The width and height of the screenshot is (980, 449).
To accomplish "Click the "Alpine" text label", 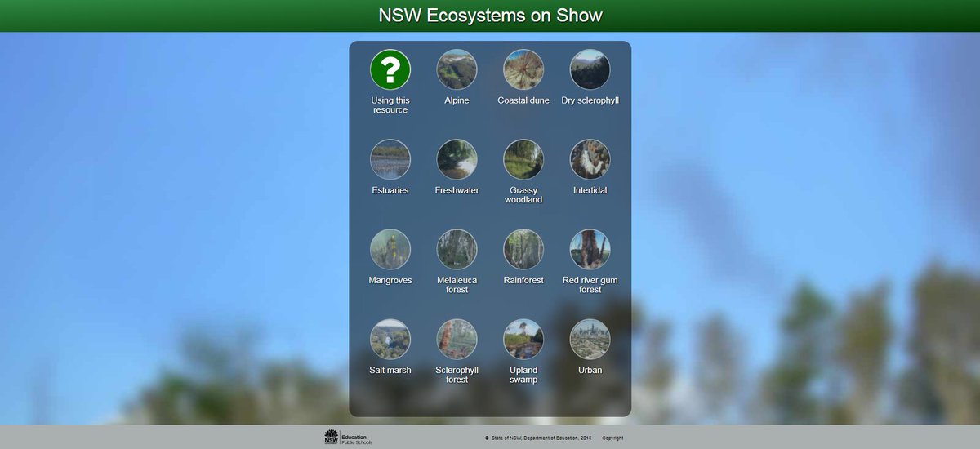I will (457, 100).
